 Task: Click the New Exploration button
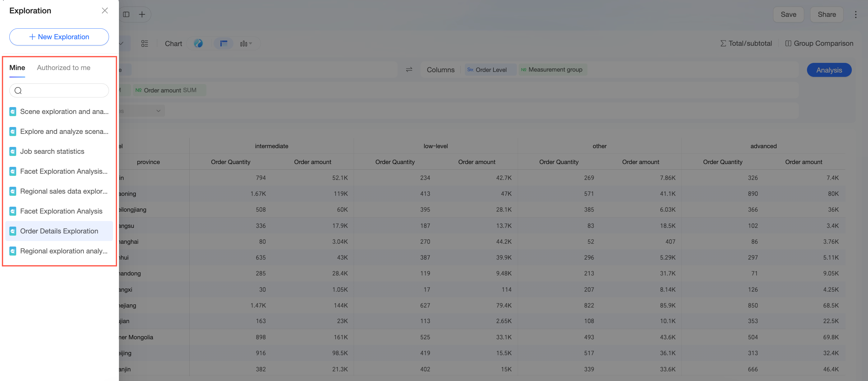point(59,37)
